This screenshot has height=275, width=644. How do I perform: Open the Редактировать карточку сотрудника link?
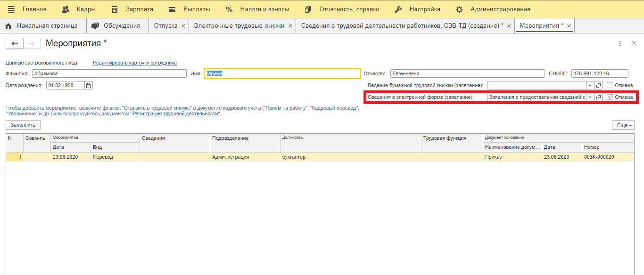[135, 63]
